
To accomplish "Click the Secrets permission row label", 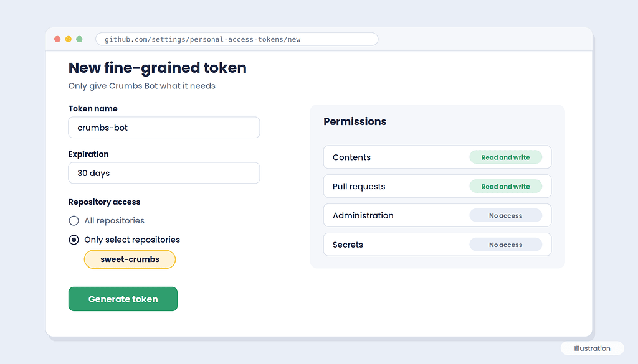I will click(x=348, y=245).
